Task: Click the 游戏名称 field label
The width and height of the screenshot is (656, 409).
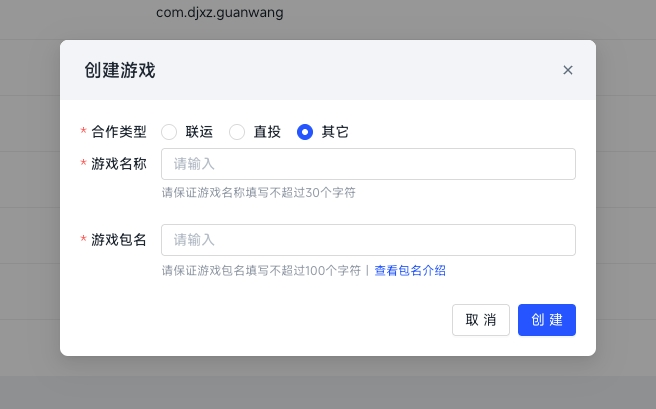Action: click(x=118, y=164)
